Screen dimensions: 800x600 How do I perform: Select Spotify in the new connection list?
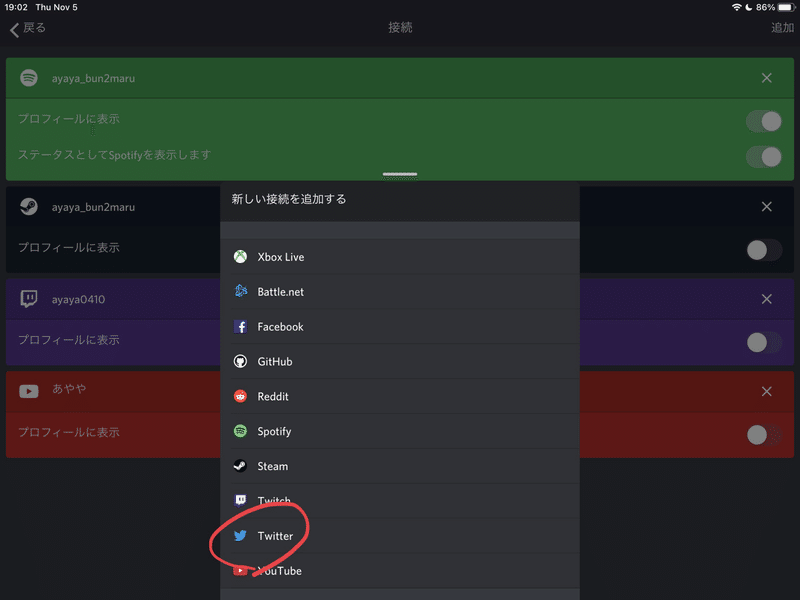400,431
